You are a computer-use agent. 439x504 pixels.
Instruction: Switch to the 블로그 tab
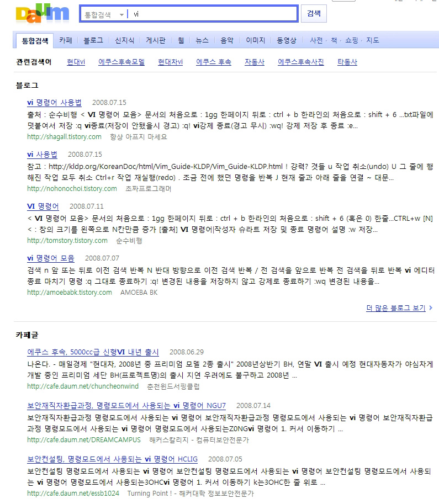point(93,40)
